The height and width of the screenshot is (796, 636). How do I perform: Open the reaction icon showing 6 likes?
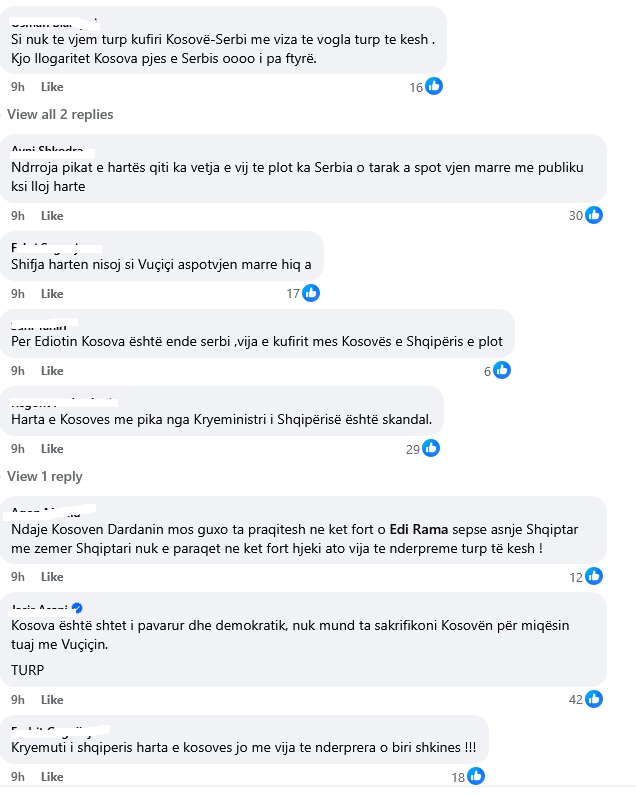click(502, 370)
